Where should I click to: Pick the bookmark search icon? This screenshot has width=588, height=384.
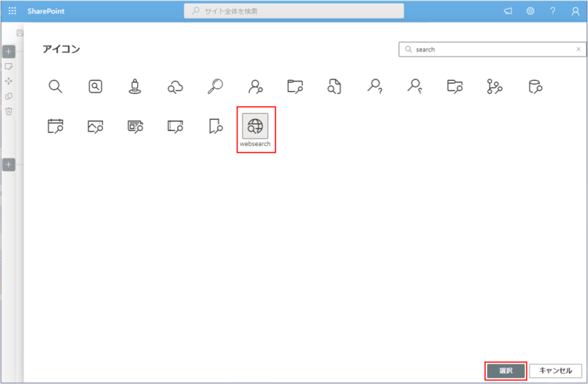click(215, 126)
